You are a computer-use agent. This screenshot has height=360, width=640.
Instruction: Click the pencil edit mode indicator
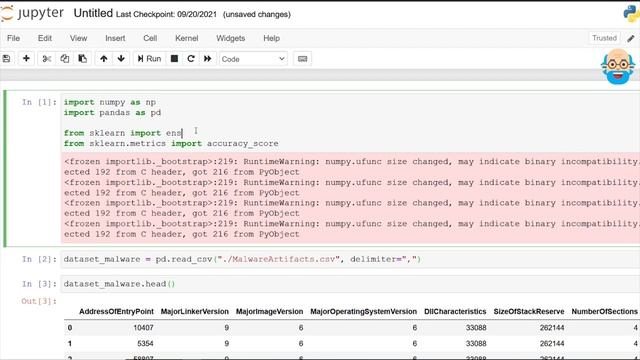(631, 38)
